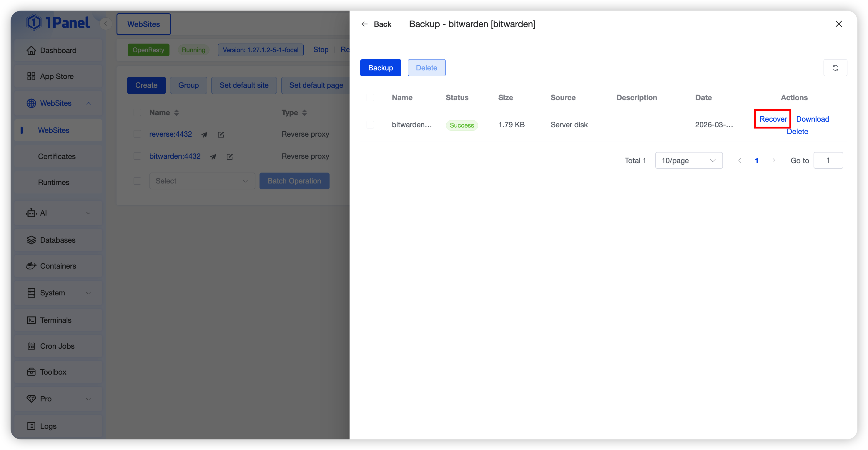Image resolution: width=868 pixels, height=450 pixels.
Task: Click the 1Panel logo icon
Action: 34,23
